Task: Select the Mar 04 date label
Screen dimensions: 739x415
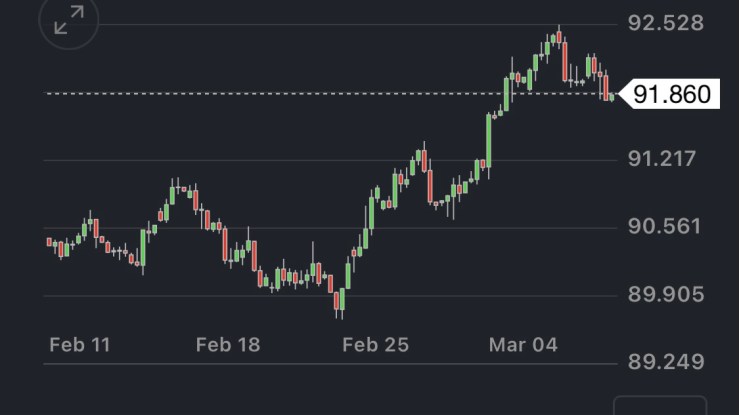Action: tap(522, 345)
